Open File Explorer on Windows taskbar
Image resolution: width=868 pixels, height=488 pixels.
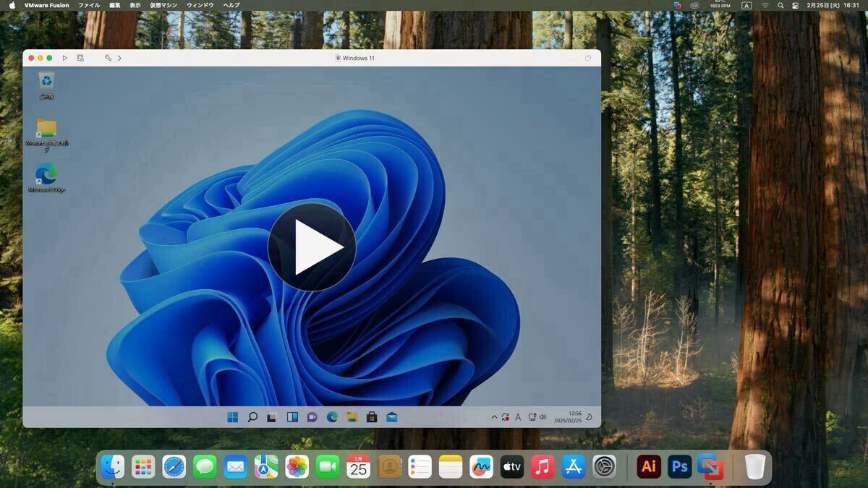pyautogui.click(x=352, y=417)
